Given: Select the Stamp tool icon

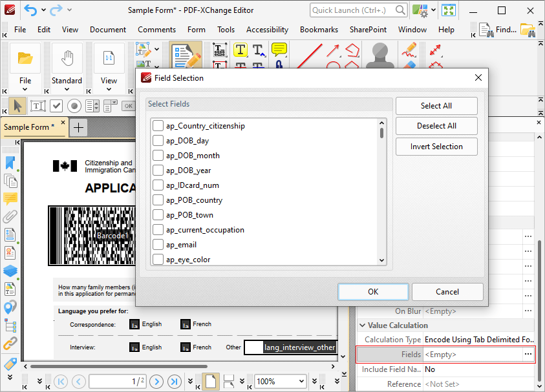Looking at the screenshot, I should pyautogui.click(x=380, y=56).
